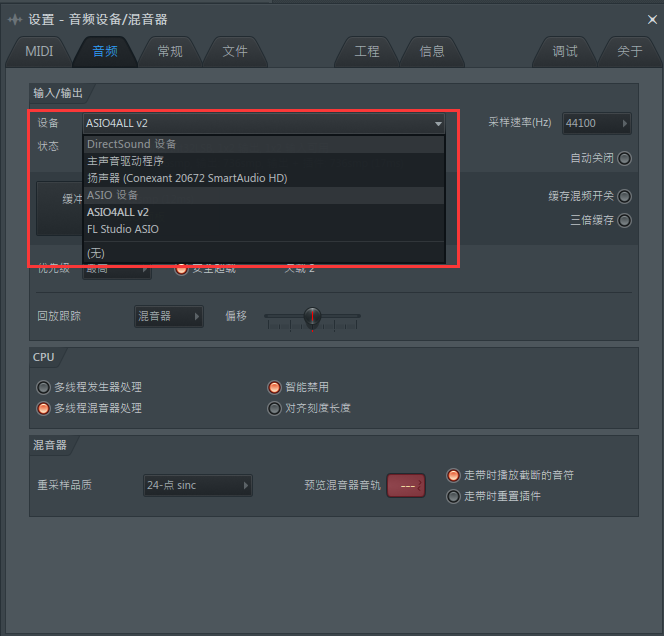Click the 重采样品质 label
The width and height of the screenshot is (664, 636).
coord(64,485)
